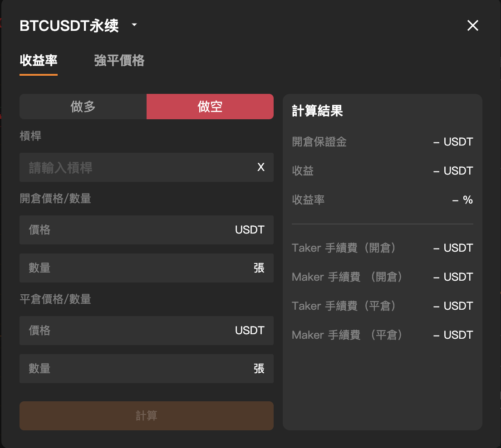Click the Taker 手續費（開倉）result row
This screenshot has height=448, width=501.
383,248
